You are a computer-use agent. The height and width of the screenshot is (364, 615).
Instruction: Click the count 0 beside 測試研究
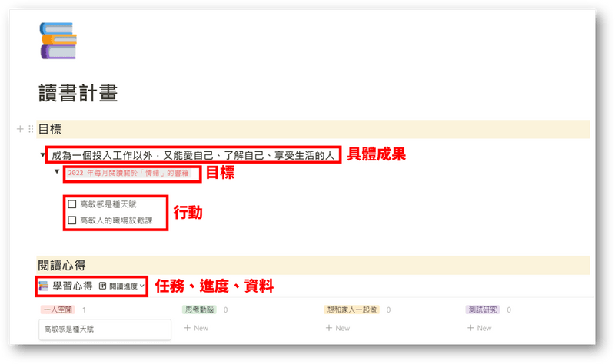(509, 310)
